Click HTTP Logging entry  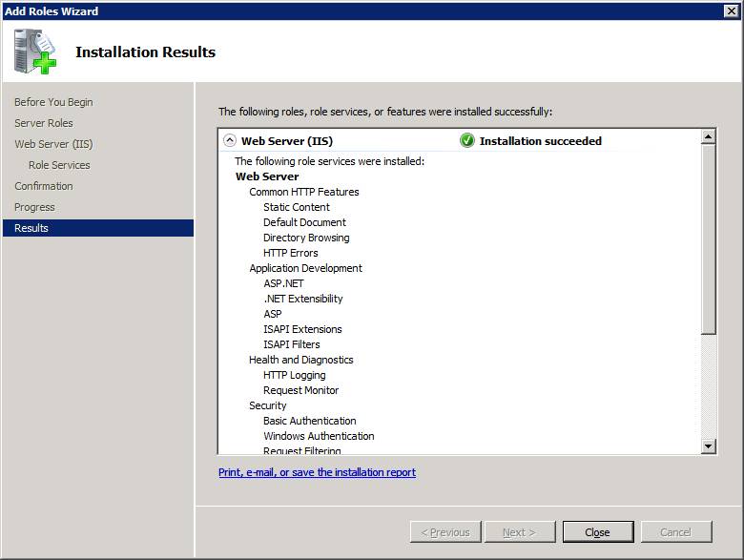coord(295,375)
